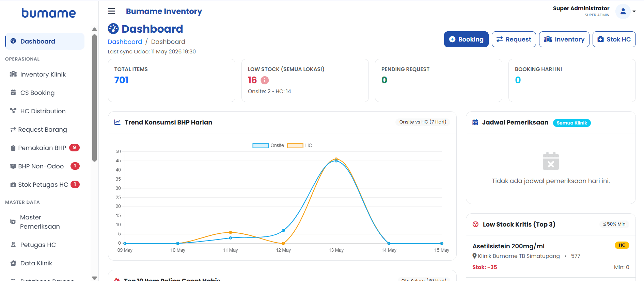Click the HC data point on 11 May
Viewport: 644px width, 281px height.
(231, 232)
